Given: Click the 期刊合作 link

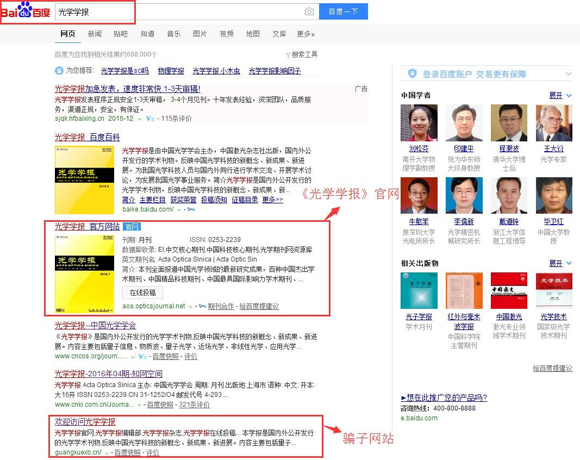Looking at the screenshot, I should (221, 306).
